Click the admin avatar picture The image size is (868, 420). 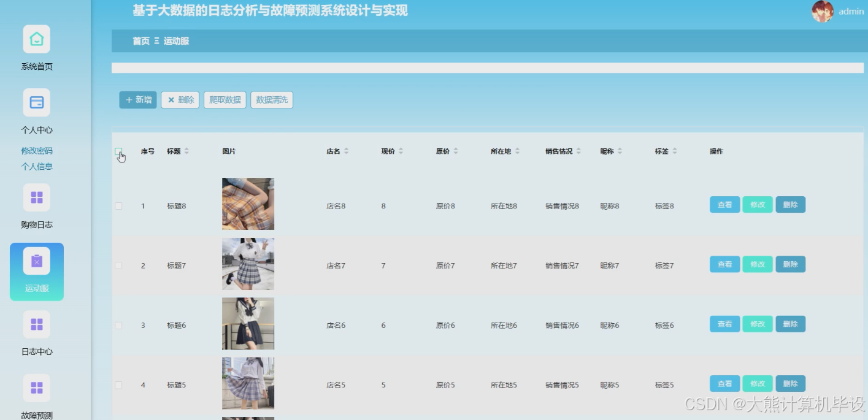click(823, 11)
